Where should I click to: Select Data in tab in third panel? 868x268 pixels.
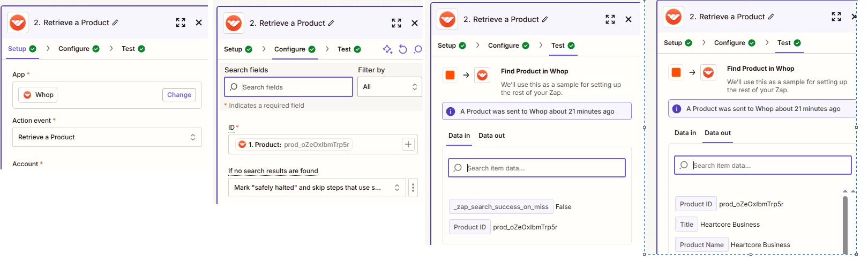(459, 136)
